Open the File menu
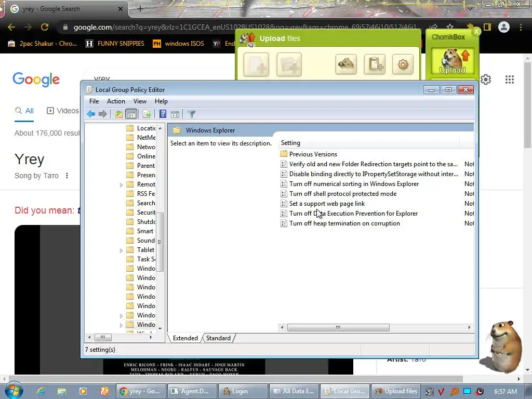 coord(94,101)
